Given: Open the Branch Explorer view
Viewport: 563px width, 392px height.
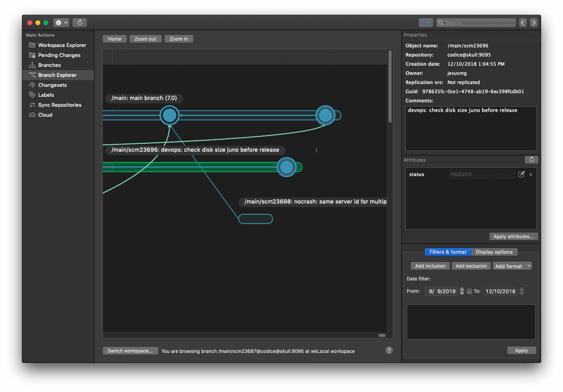Looking at the screenshot, I should (x=57, y=75).
